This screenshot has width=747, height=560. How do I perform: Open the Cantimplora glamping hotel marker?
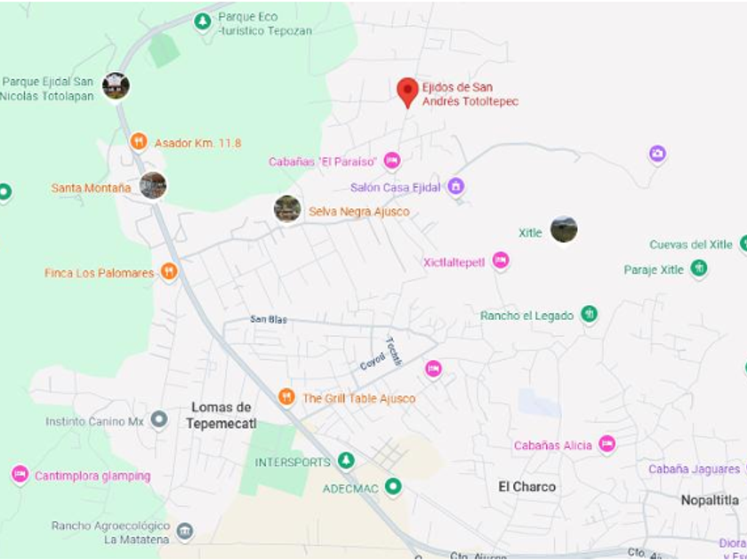click(20, 475)
